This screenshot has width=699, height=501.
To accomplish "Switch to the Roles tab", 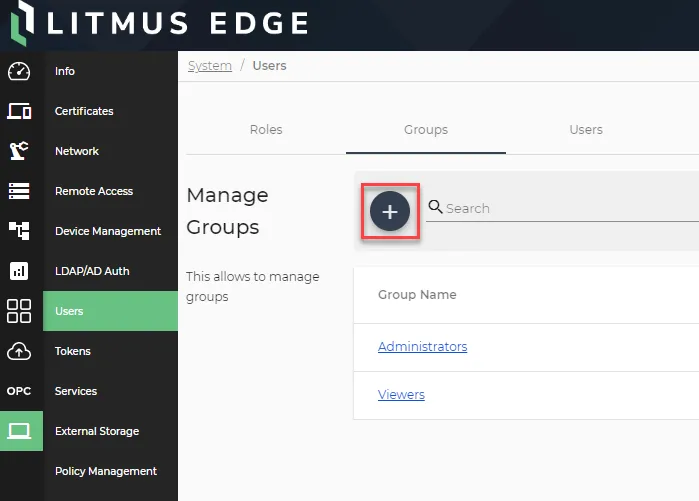I will (266, 130).
